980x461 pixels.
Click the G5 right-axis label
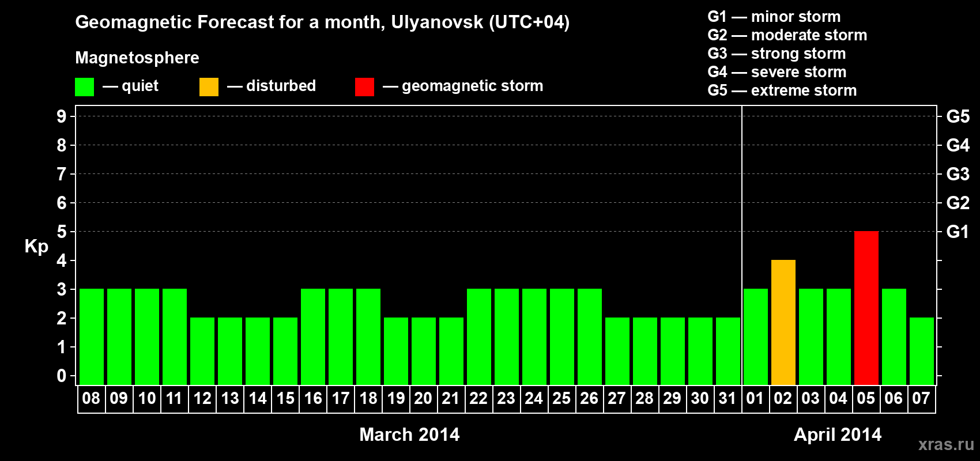pyautogui.click(x=958, y=116)
